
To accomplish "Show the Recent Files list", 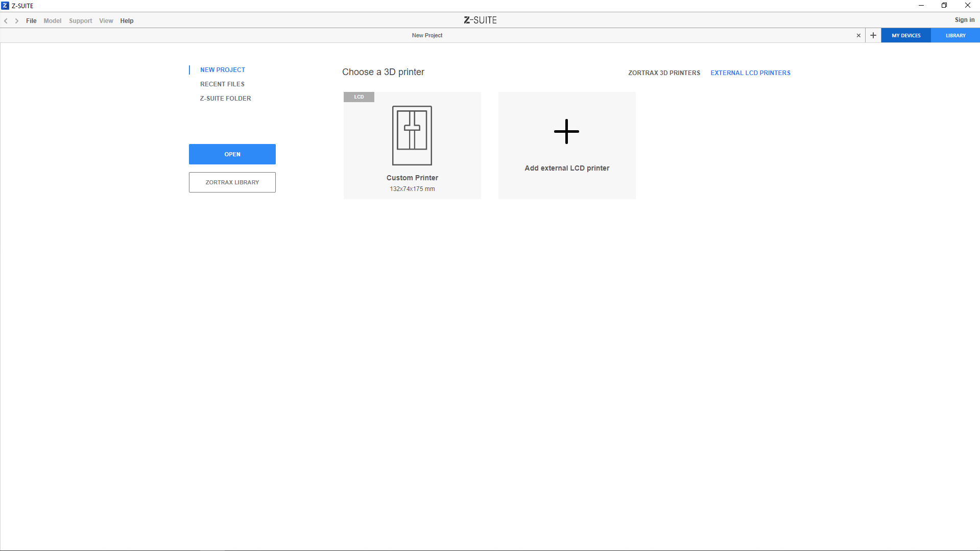I will [x=222, y=84].
